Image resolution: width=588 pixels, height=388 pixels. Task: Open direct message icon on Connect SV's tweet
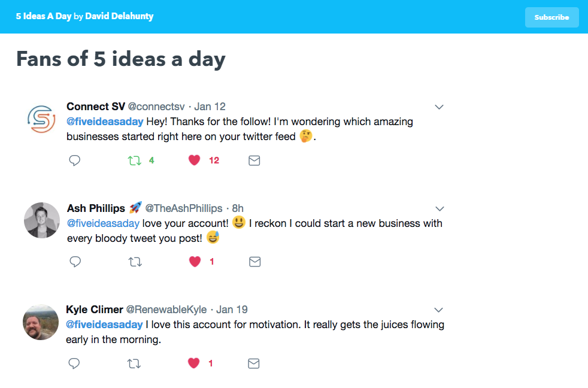click(254, 160)
